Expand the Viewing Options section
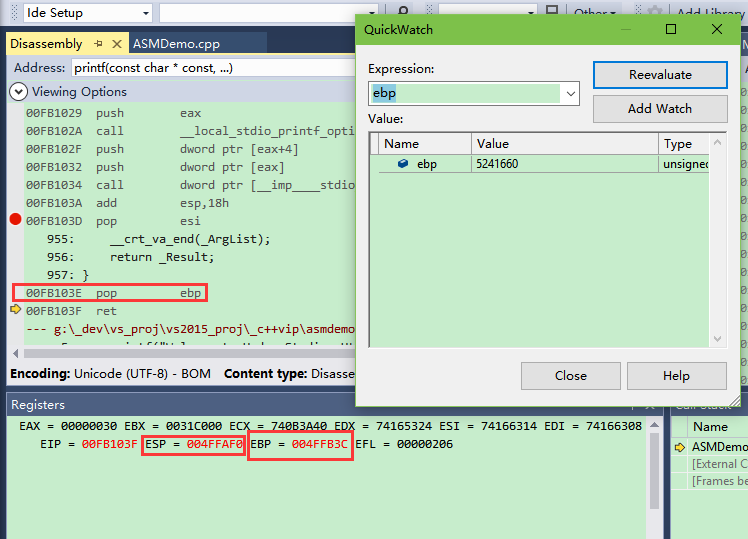The height and width of the screenshot is (539, 748). pos(18,92)
